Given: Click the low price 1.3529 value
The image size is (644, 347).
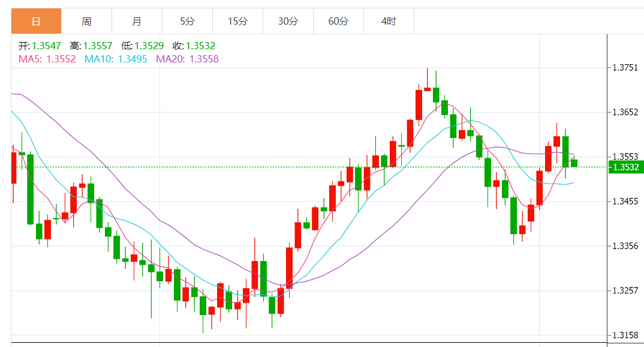Looking at the screenshot, I should pos(149,46).
